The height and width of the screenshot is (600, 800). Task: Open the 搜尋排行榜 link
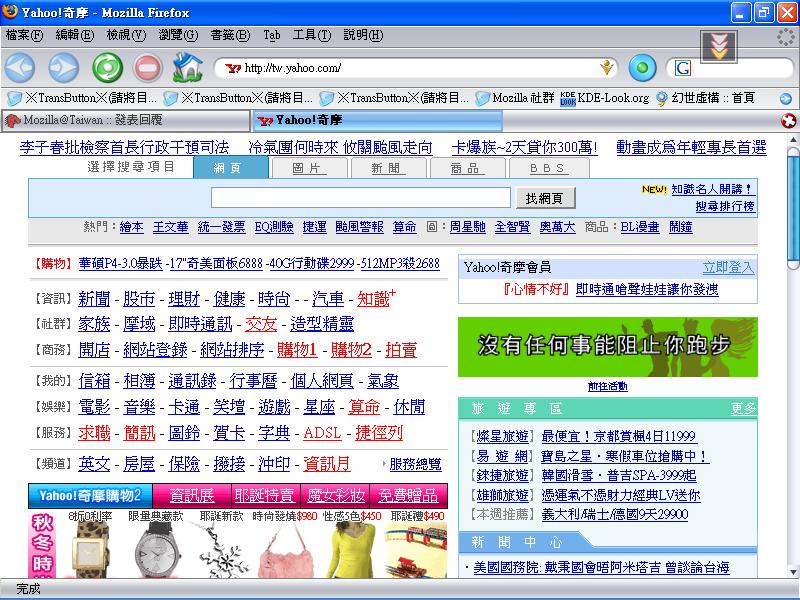tap(725, 206)
